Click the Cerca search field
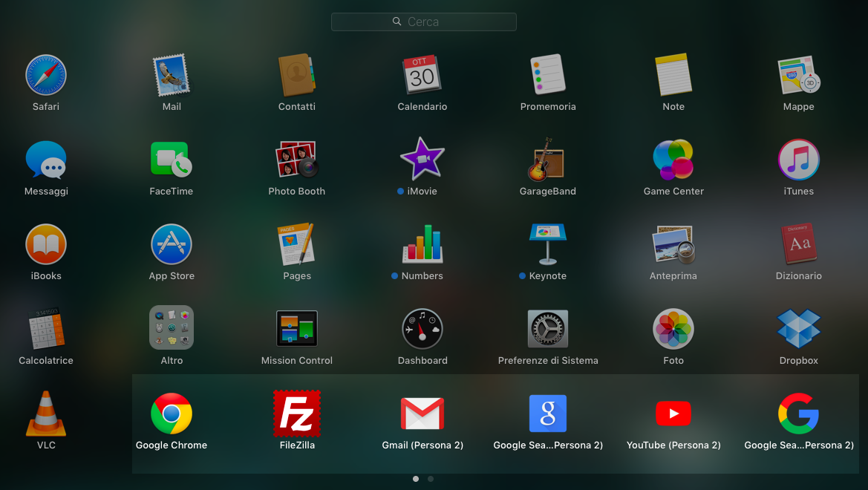Viewport: 868px width, 490px height. (423, 22)
